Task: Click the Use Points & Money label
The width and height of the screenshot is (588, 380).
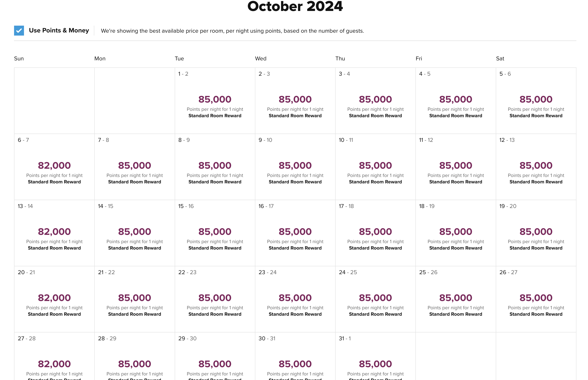Action: (59, 30)
